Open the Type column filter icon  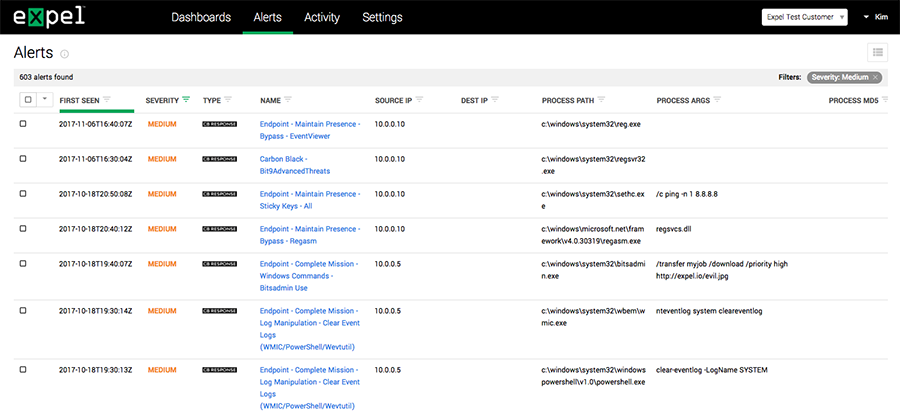(x=228, y=99)
